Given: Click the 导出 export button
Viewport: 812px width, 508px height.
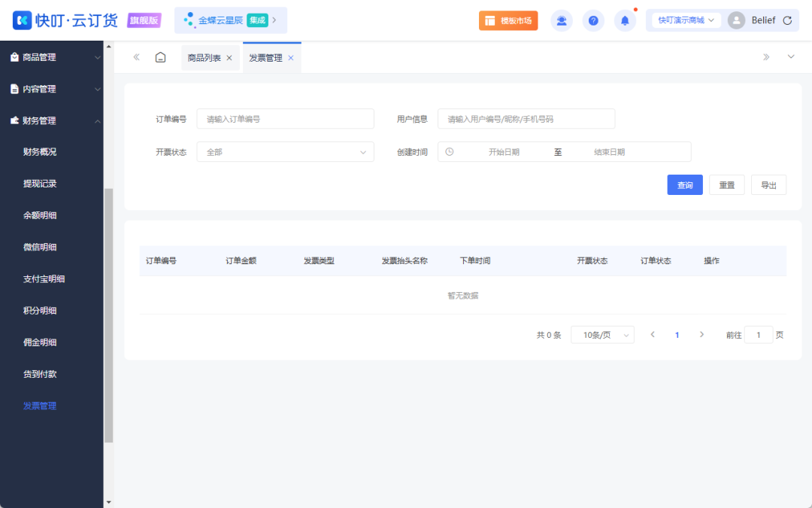Looking at the screenshot, I should click(x=768, y=184).
